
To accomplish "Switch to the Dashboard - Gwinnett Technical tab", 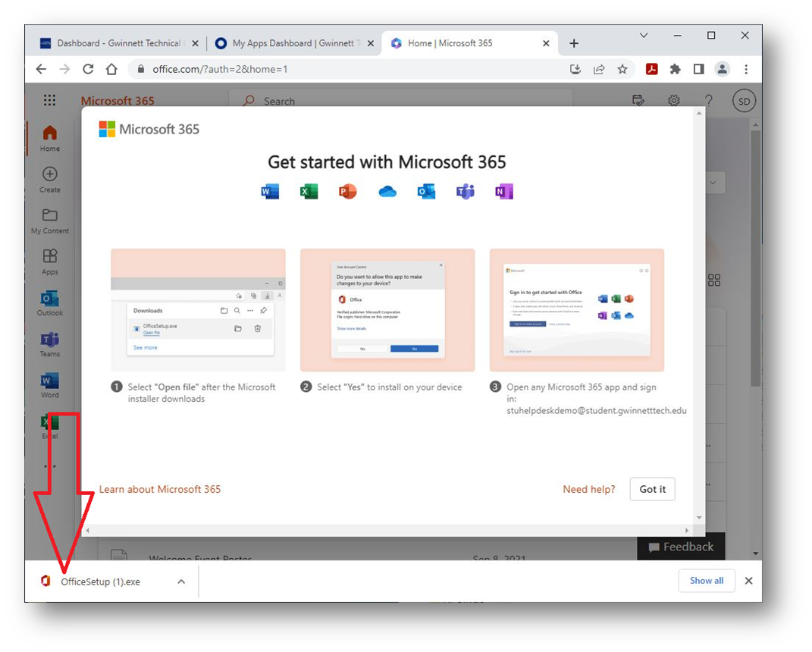I will tap(118, 43).
